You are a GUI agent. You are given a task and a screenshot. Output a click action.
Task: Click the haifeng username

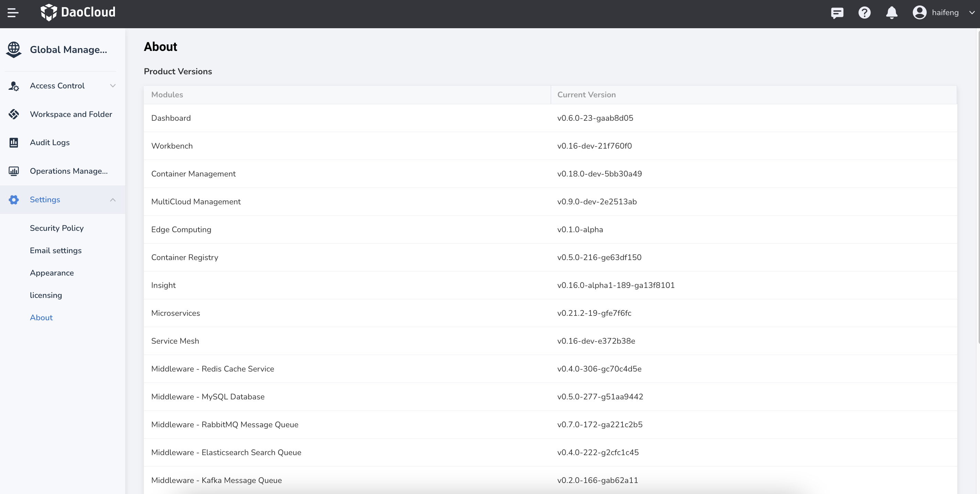tap(945, 12)
